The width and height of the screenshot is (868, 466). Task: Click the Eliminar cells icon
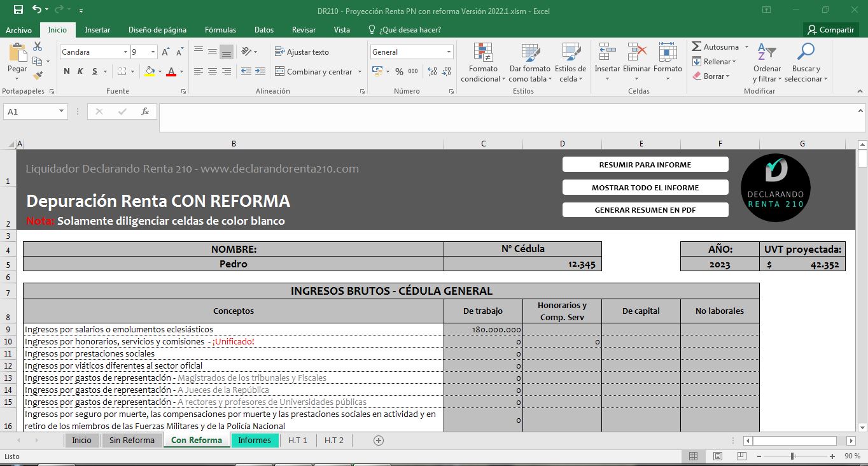coord(636,52)
